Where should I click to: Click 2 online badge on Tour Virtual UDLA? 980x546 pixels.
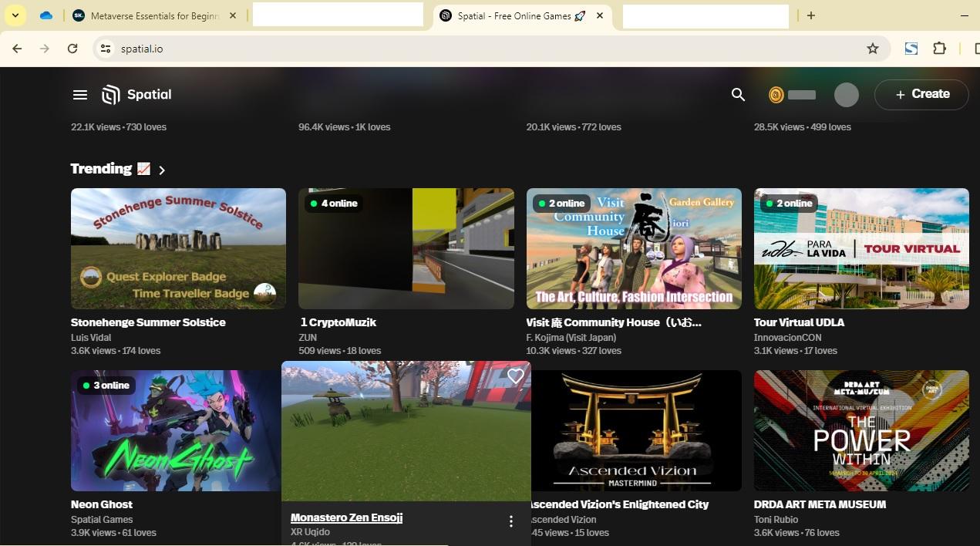[790, 204]
